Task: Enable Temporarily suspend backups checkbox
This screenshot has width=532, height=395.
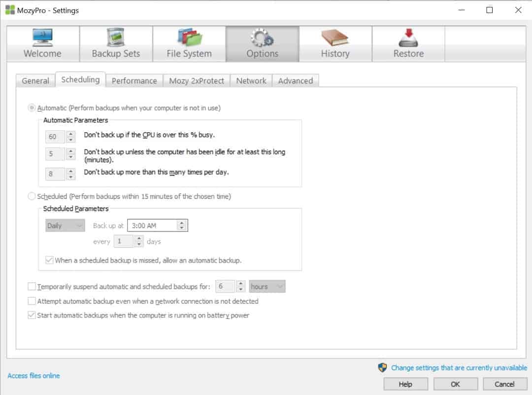Action: (x=32, y=287)
